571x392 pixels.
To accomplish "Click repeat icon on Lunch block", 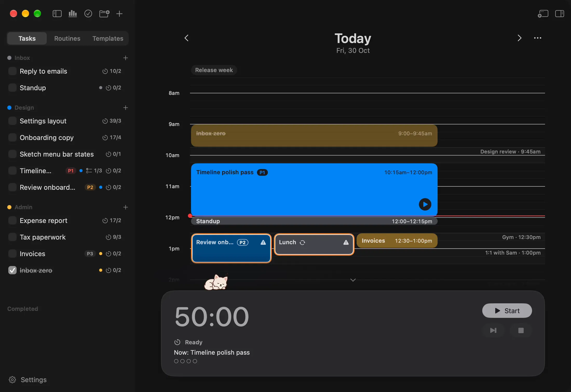I will click(302, 242).
